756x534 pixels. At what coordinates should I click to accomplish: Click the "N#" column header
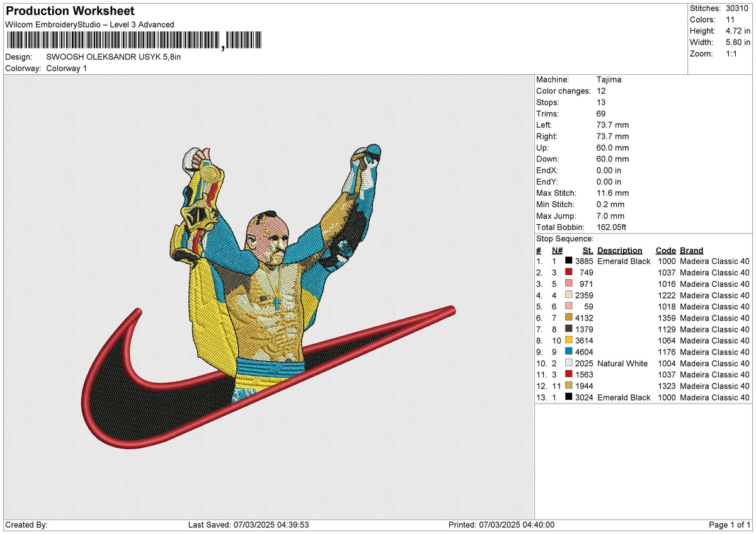pyautogui.click(x=558, y=250)
